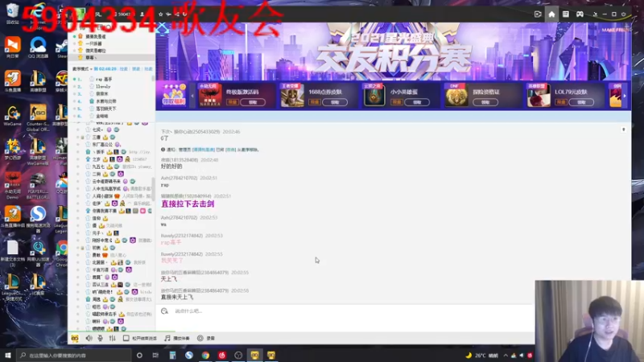
Task: Collapse the tree node beside 初衷
Action: pos(82,248)
